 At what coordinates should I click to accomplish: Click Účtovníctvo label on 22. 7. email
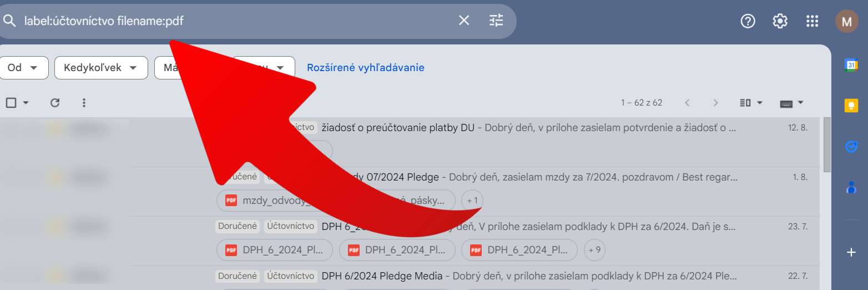click(290, 276)
